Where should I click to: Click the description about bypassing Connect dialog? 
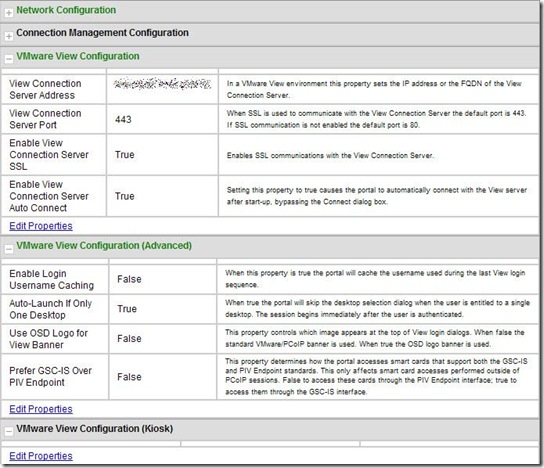pos(377,196)
